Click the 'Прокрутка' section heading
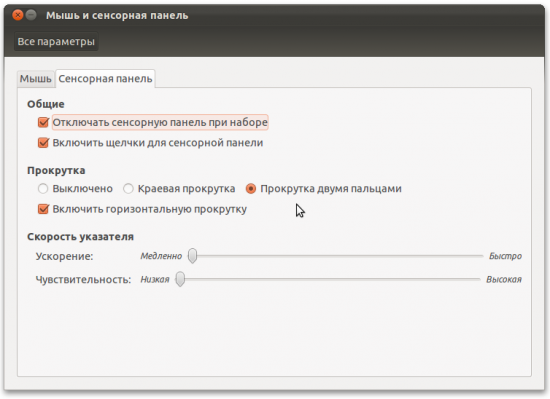The height and width of the screenshot is (399, 550). 56,170
